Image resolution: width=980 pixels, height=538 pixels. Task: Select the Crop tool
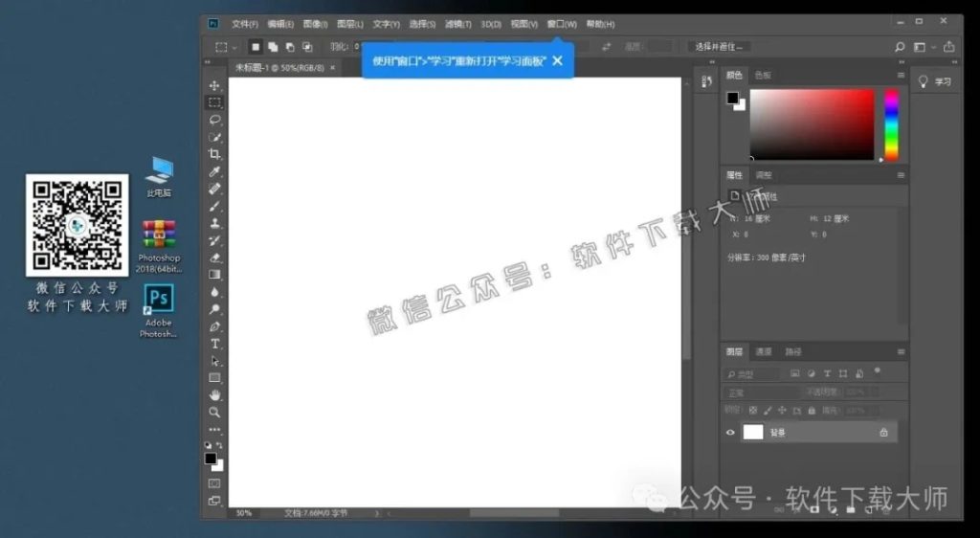[x=214, y=154]
